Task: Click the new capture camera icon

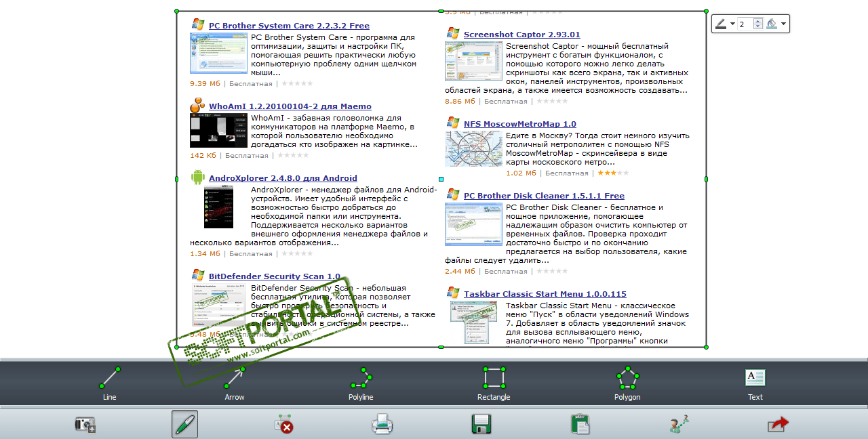Action: pyautogui.click(x=85, y=425)
